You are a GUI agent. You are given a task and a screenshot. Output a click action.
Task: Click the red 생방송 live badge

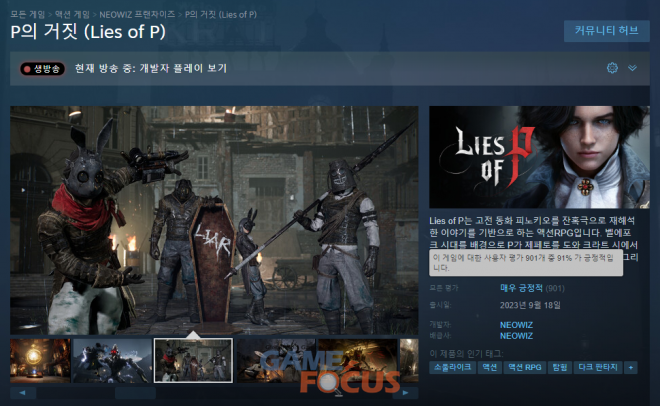pyautogui.click(x=43, y=69)
